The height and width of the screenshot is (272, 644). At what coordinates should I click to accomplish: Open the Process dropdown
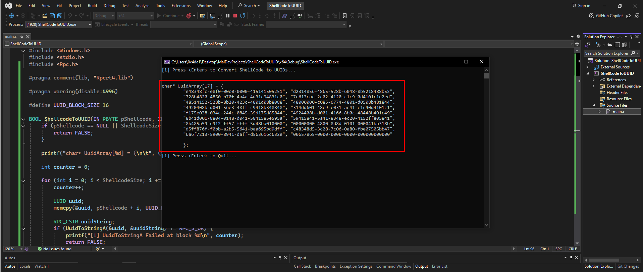(59, 24)
